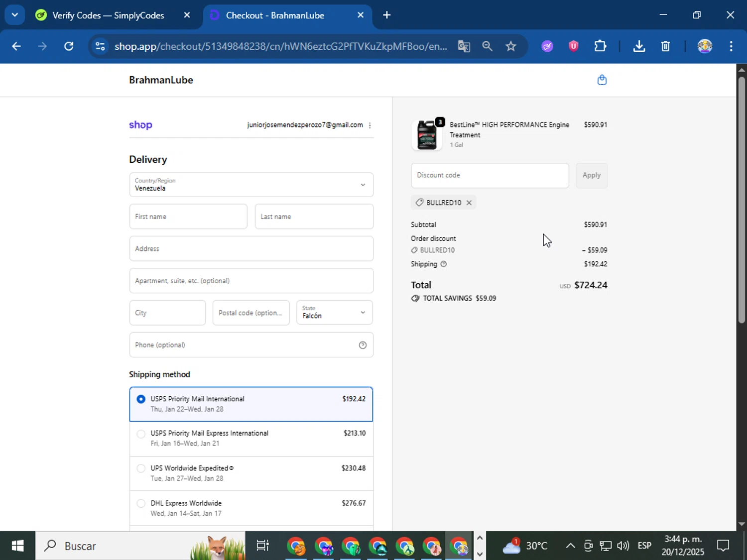Open the volume speaker tray icon
Screen dimensions: 747x560
pos(623,546)
